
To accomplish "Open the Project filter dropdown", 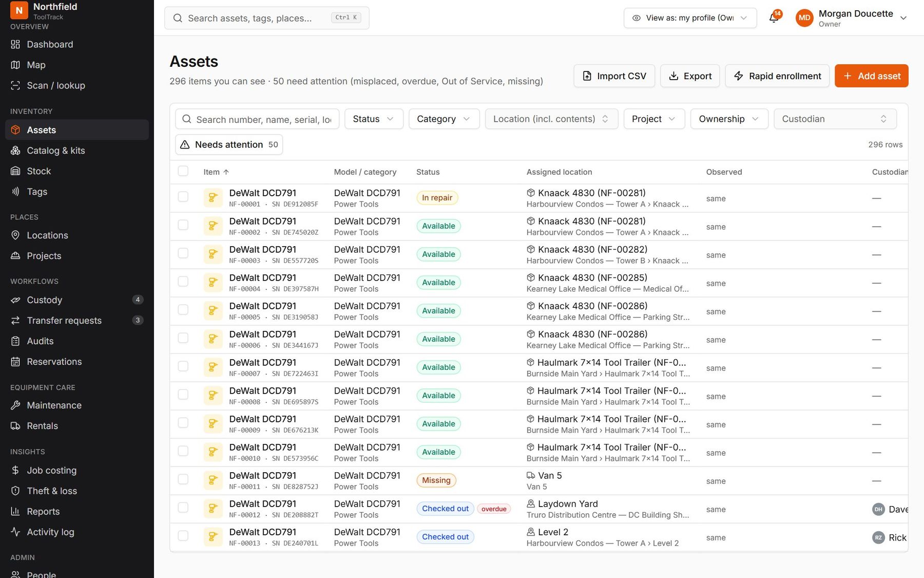I will coord(654,119).
